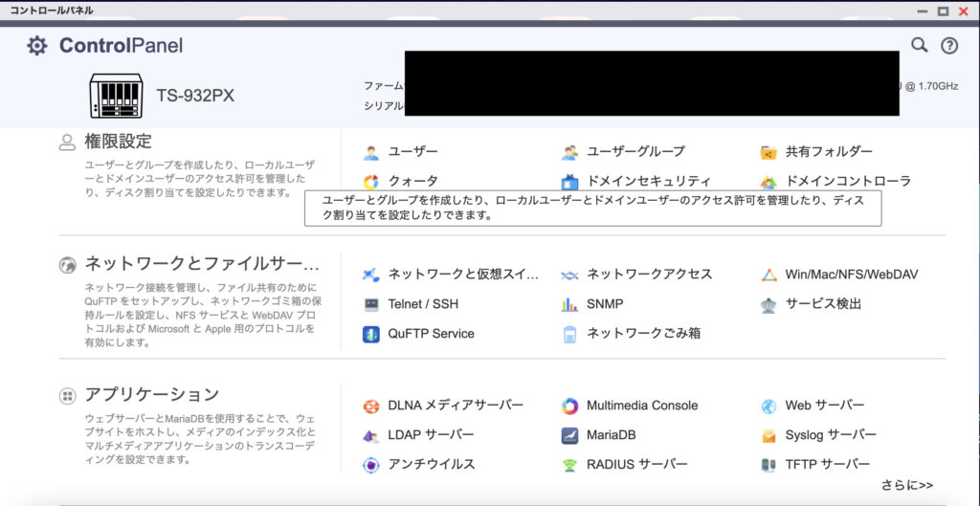Image resolution: width=980 pixels, height=506 pixels.
Task: Open the SNMP chart icon
Action: pos(569,304)
